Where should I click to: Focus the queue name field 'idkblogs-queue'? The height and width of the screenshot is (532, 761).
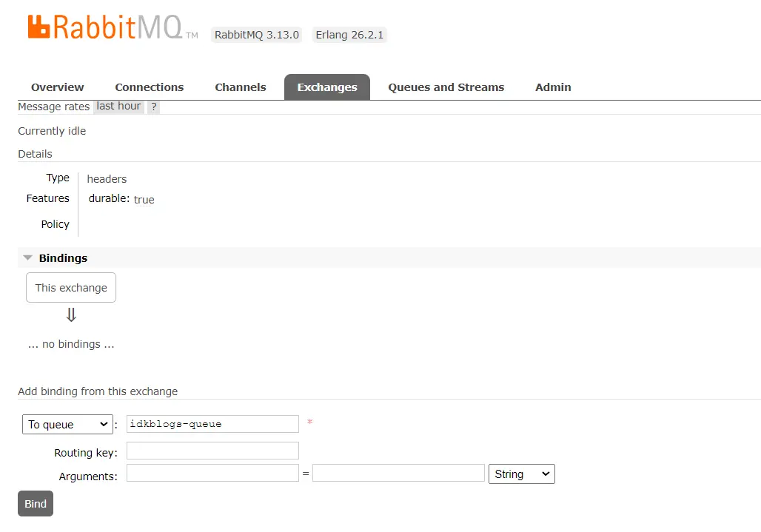(x=212, y=424)
